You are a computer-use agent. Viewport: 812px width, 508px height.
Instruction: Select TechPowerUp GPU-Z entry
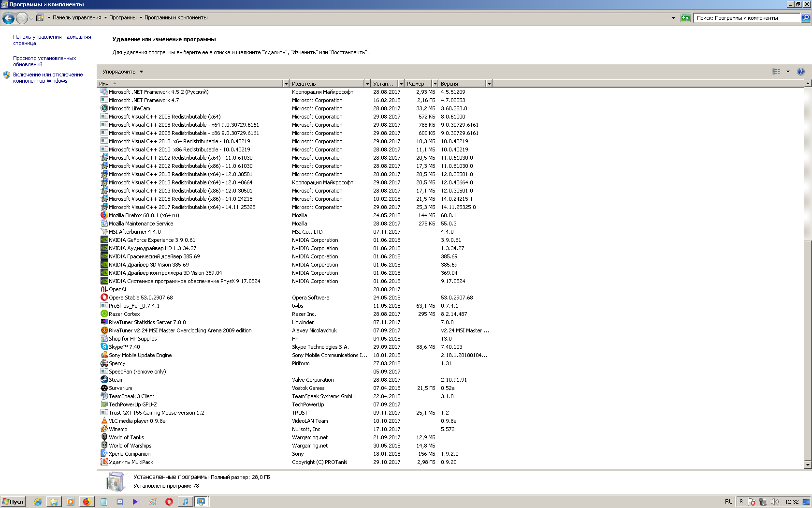(295, 404)
